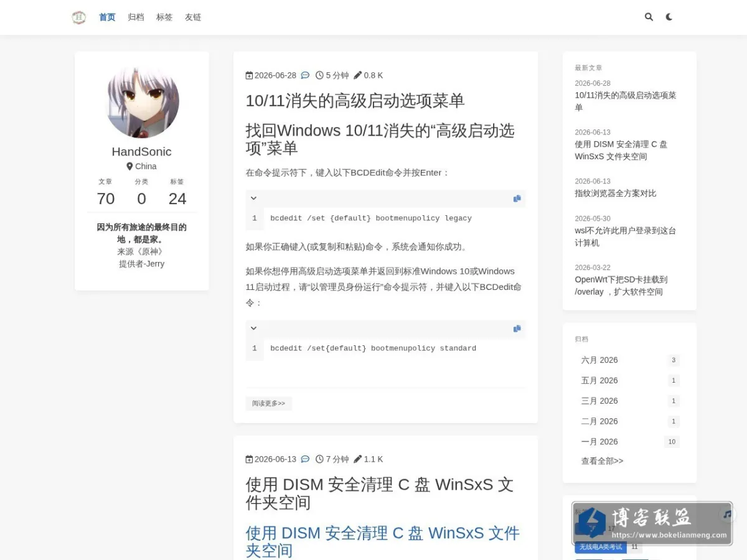Click heading 找回Windows 10/11消失的“高级启动选项”菜单

[x=380, y=139]
